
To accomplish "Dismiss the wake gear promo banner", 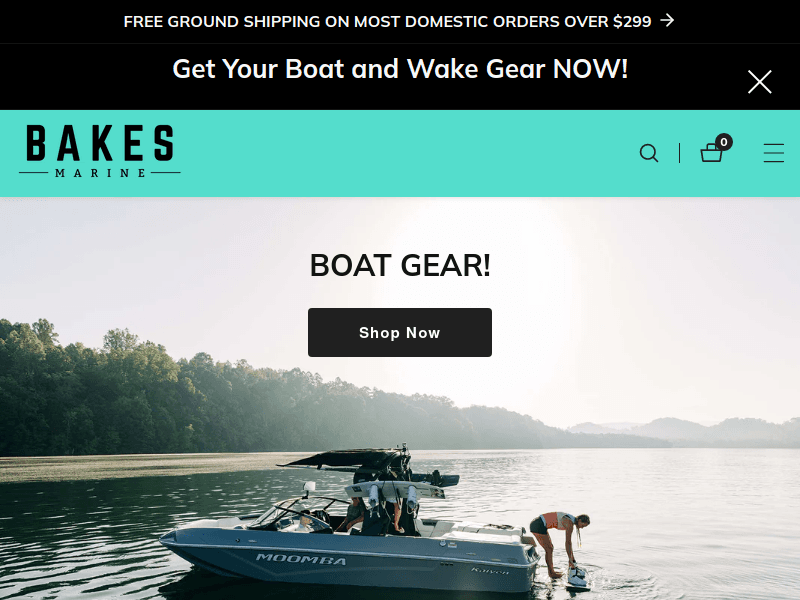I will [x=759, y=82].
